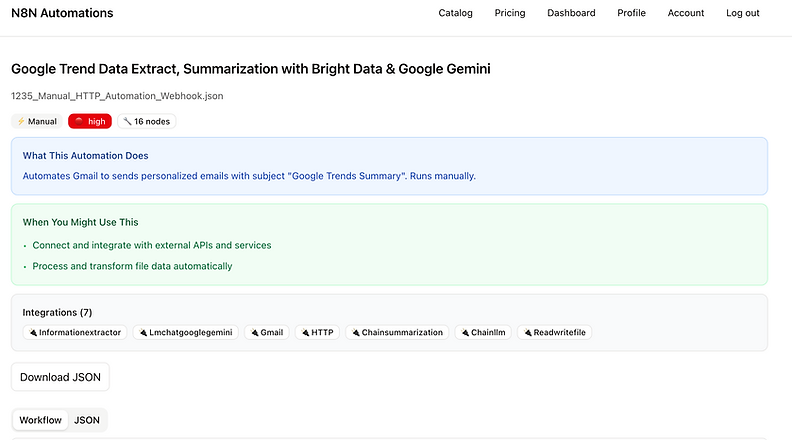Image resolution: width=792 pixels, height=440 pixels.
Task: Go to Pricing in navigation
Action: 510,13
